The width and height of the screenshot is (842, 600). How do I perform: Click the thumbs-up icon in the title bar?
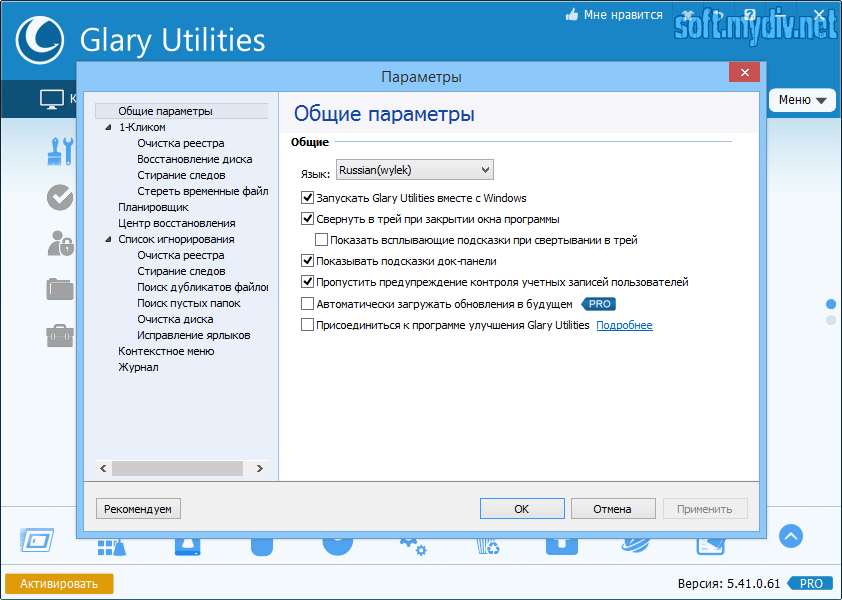tap(572, 15)
